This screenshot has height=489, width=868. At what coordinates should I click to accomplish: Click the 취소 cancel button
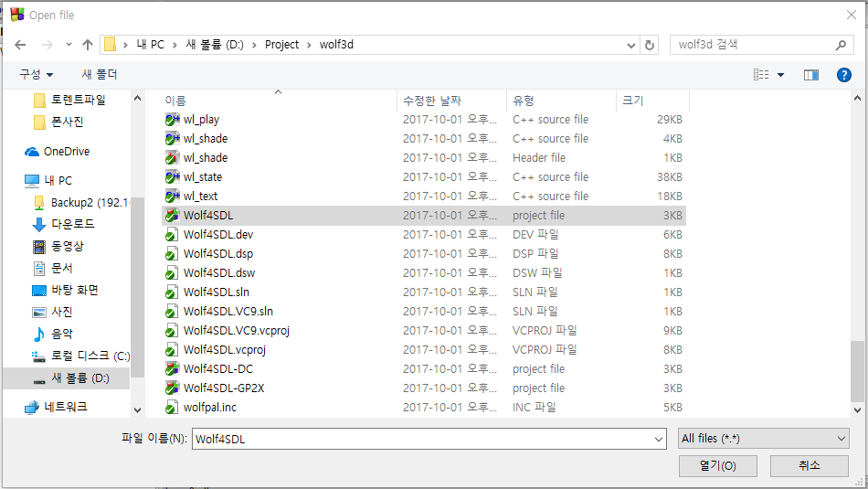pyautogui.click(x=809, y=466)
